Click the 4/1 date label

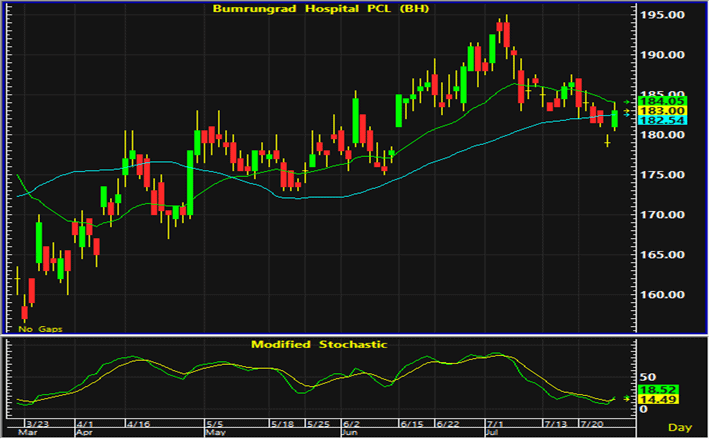pyautogui.click(x=85, y=424)
